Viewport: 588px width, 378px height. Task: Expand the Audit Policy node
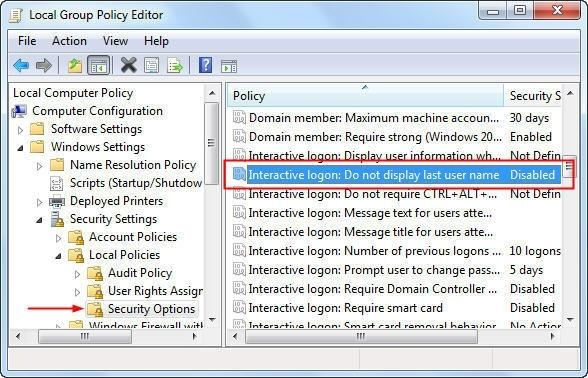(x=77, y=274)
